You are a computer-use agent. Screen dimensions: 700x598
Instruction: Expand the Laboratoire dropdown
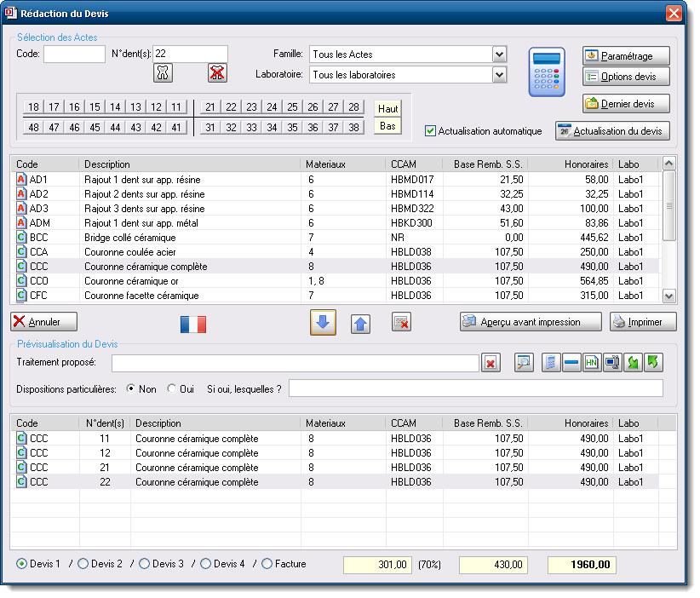pos(499,75)
